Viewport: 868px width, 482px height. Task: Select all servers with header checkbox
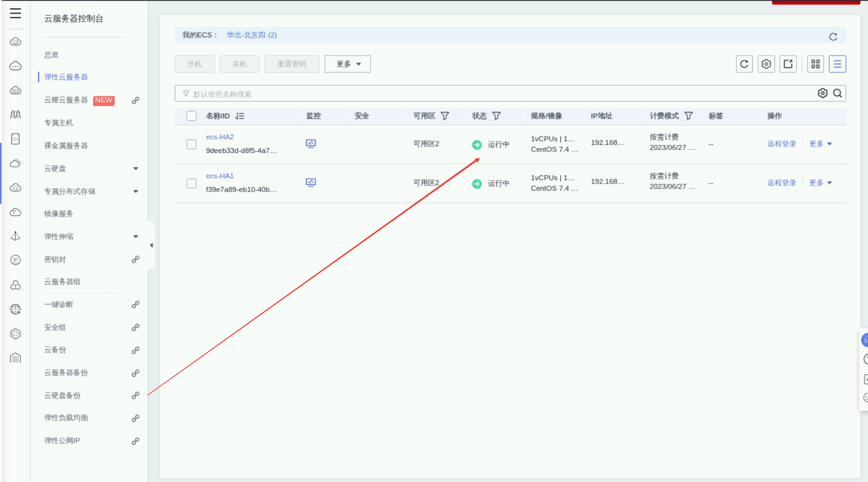tap(191, 116)
